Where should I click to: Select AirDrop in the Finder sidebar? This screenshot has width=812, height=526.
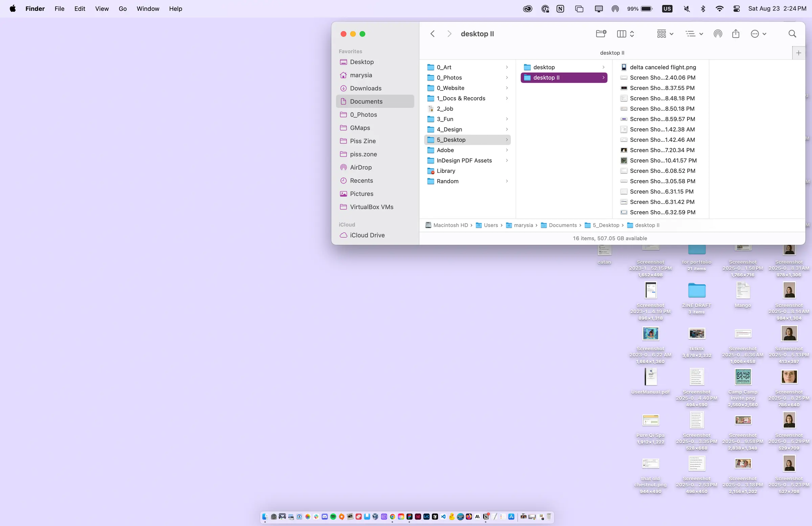(x=361, y=167)
